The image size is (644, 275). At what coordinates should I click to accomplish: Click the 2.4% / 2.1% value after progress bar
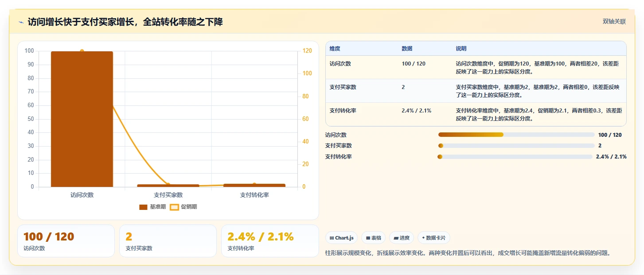pos(611,157)
